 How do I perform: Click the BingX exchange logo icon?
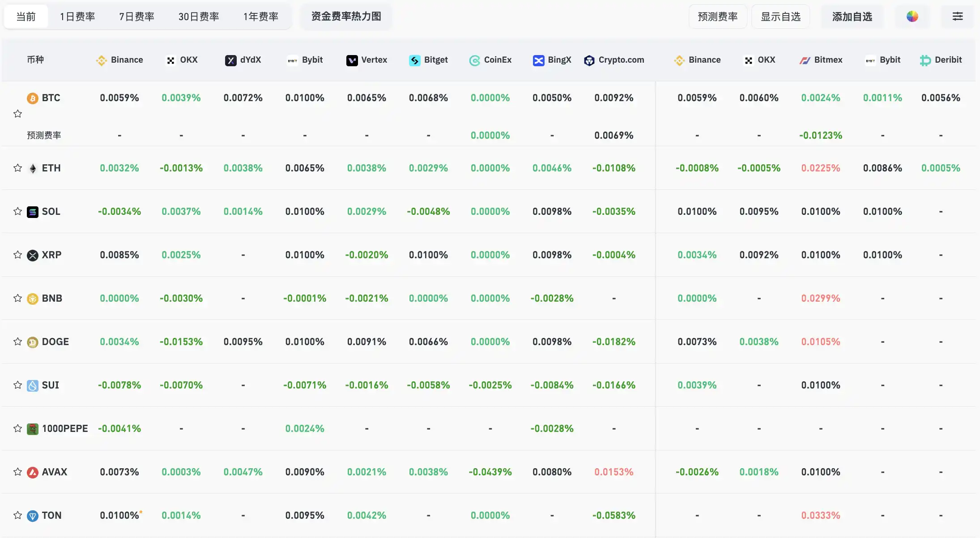(x=538, y=60)
